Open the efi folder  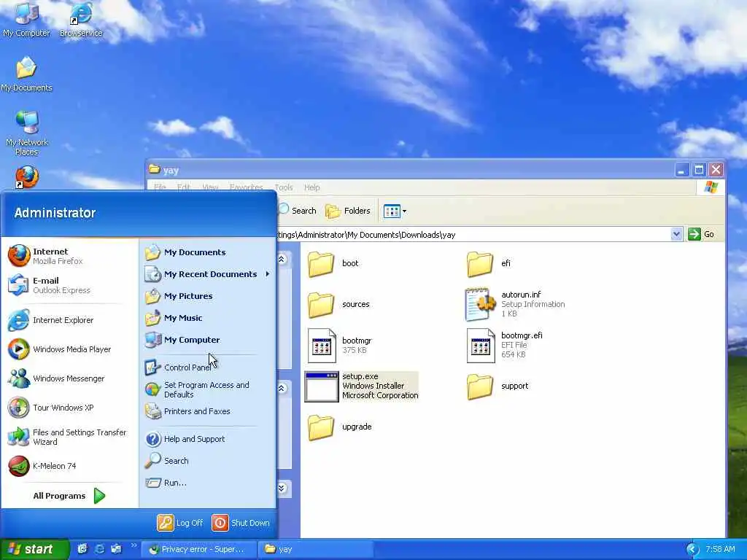[488, 264]
